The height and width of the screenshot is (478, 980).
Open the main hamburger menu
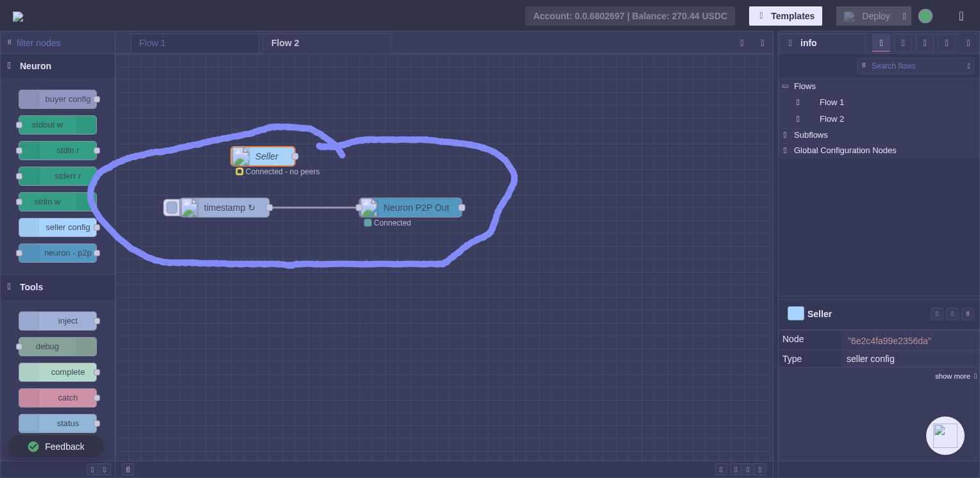click(x=960, y=16)
